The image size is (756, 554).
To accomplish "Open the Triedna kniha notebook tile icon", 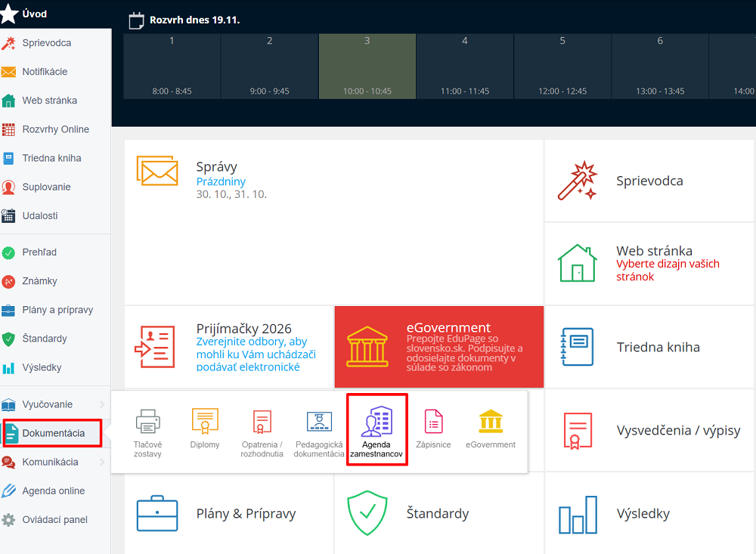I will pos(577,347).
